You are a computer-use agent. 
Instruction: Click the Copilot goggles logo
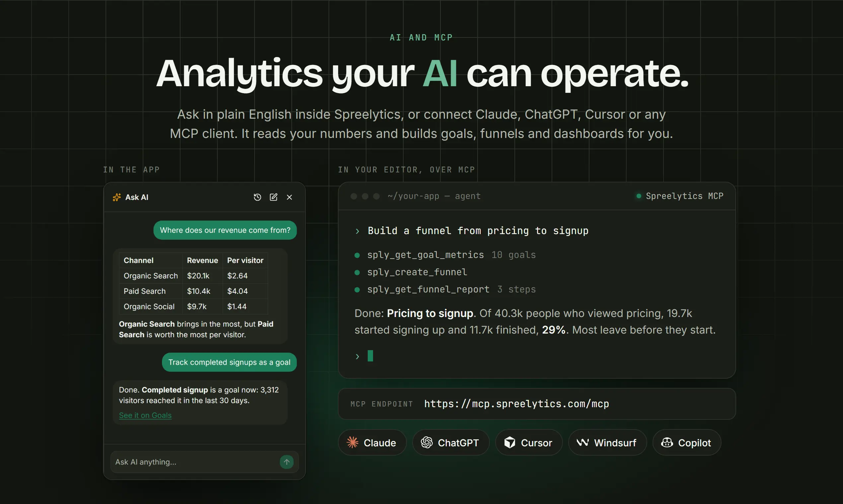[x=667, y=442]
